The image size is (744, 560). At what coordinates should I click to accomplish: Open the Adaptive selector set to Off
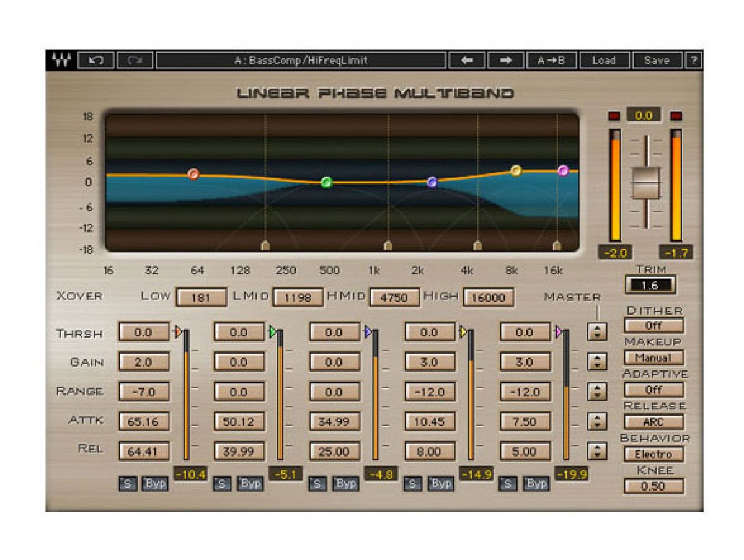(x=653, y=390)
